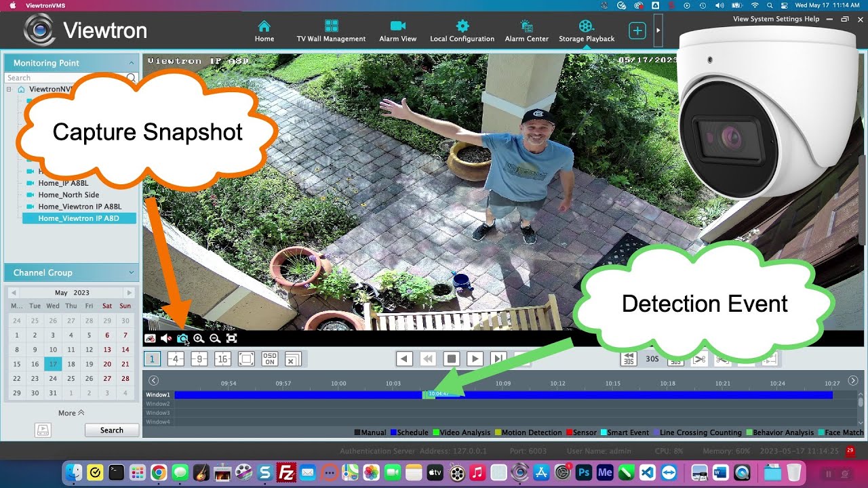Image resolution: width=868 pixels, height=488 pixels.
Task: Open Alarm Center
Action: [x=527, y=31]
